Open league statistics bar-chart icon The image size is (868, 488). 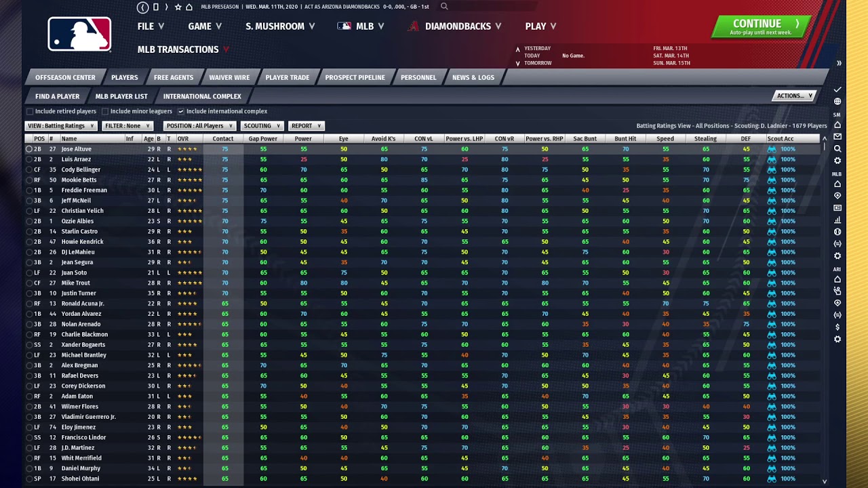click(x=837, y=220)
